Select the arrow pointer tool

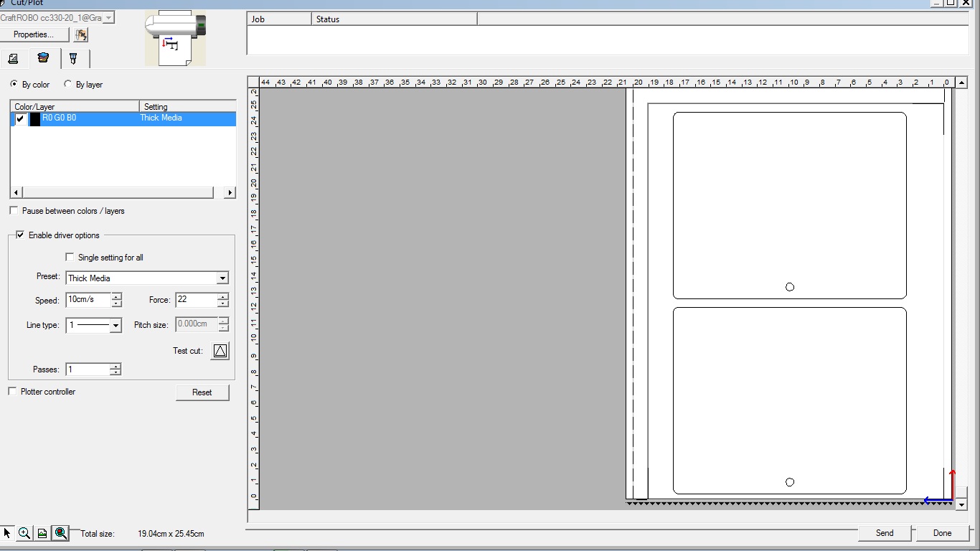click(x=7, y=533)
